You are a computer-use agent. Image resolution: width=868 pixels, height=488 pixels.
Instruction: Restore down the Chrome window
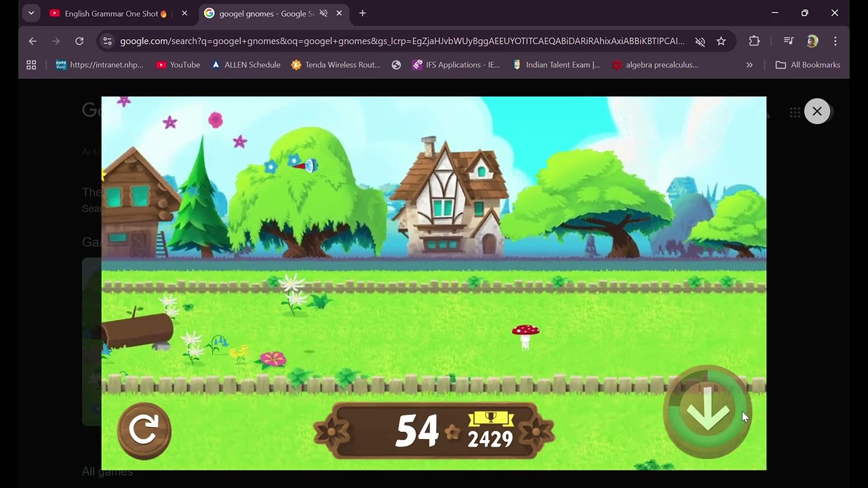(x=805, y=13)
